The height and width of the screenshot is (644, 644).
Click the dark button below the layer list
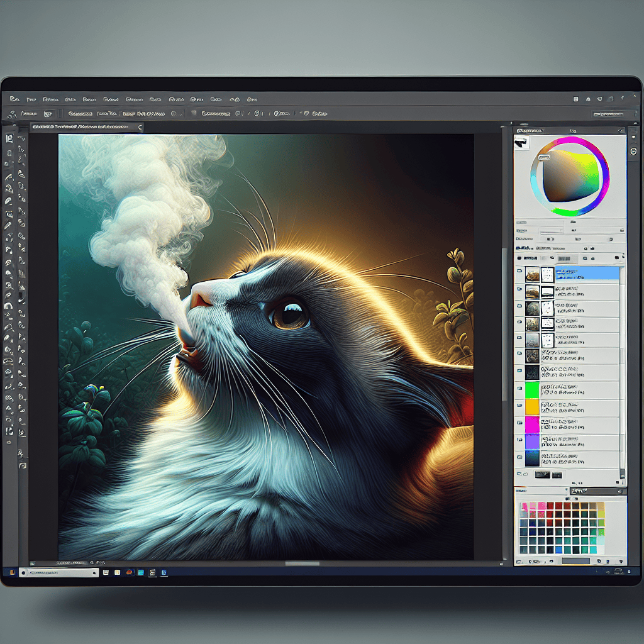pos(541,474)
